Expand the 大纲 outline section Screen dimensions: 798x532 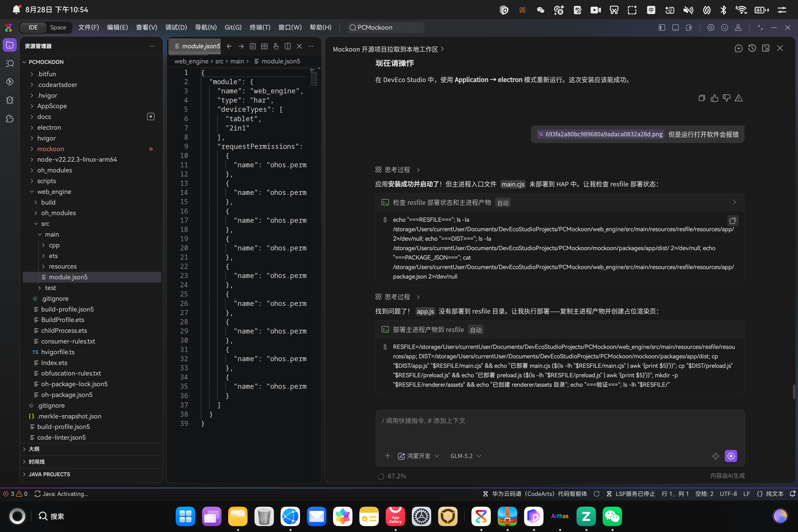click(92, 449)
